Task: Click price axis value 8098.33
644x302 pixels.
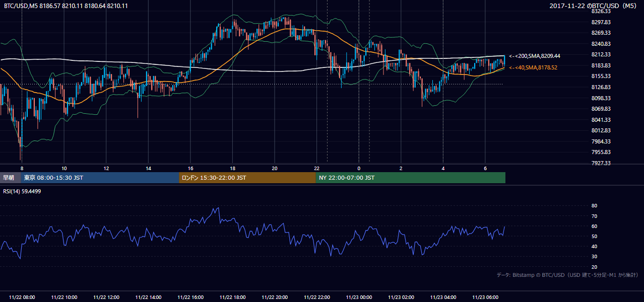Action: (x=601, y=98)
